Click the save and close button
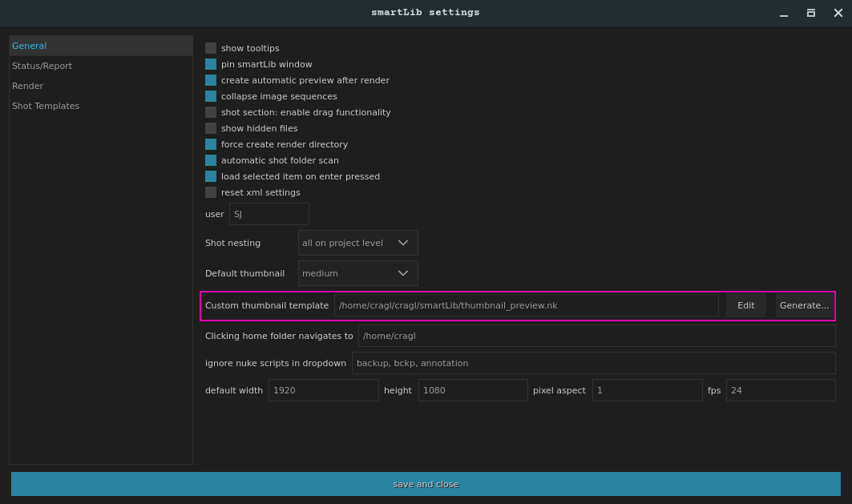Image resolution: width=852 pixels, height=504 pixels. tap(426, 484)
